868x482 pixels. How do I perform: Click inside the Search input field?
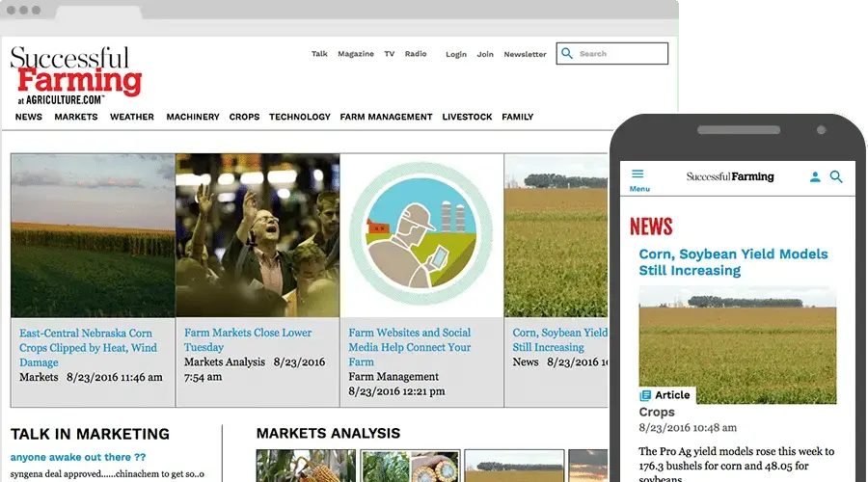(619, 54)
